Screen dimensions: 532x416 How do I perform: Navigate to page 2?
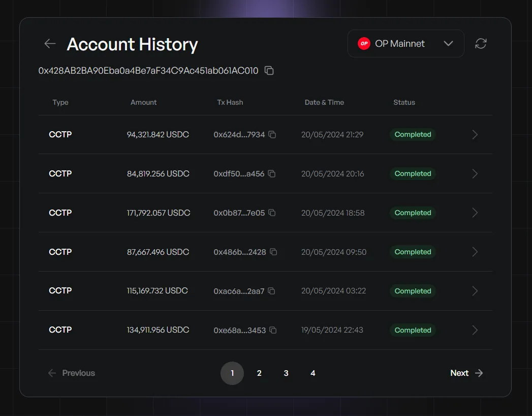tap(259, 373)
